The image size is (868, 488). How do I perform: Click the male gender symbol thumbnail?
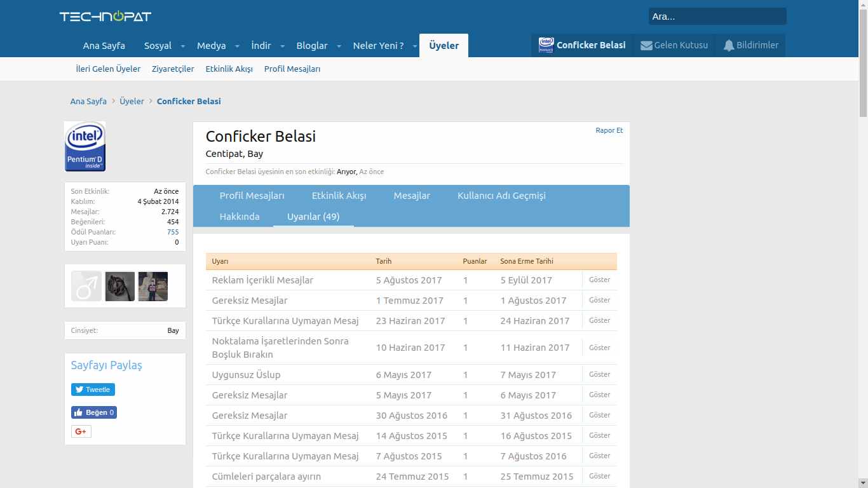click(x=86, y=286)
